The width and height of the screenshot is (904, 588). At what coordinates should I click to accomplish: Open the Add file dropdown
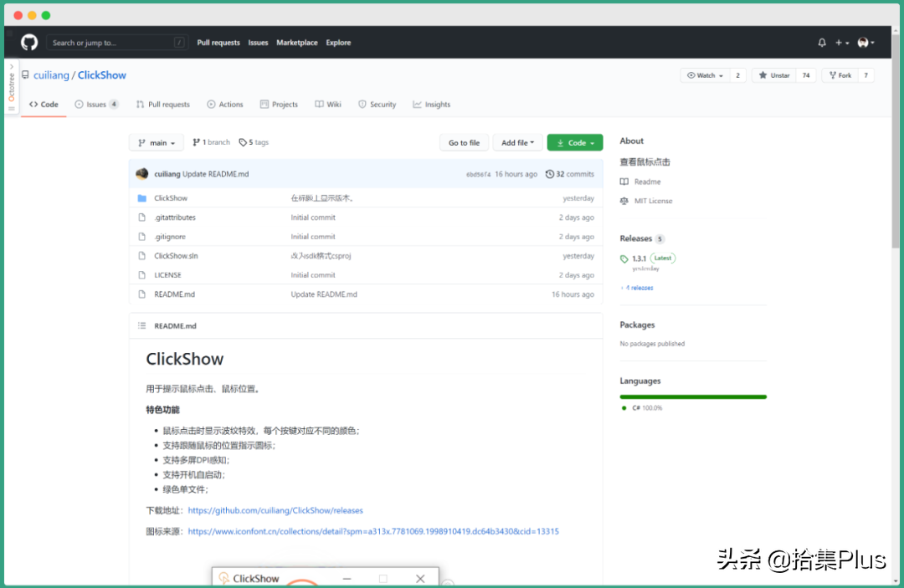click(518, 143)
